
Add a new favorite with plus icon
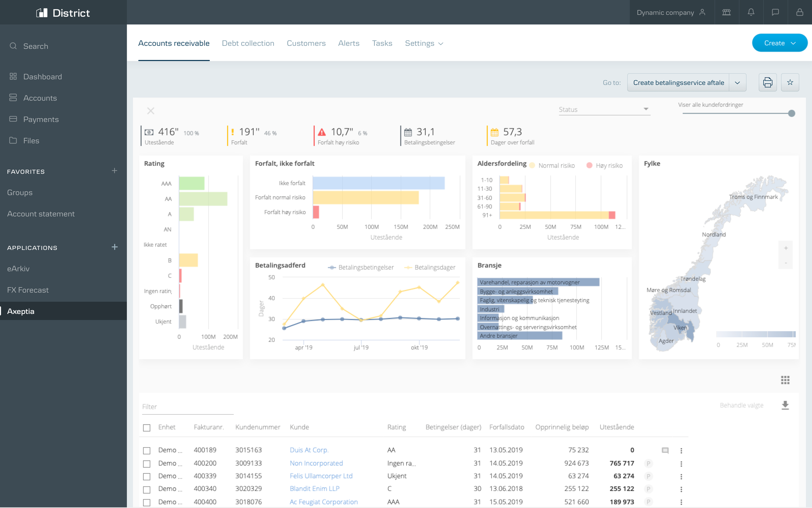114,171
